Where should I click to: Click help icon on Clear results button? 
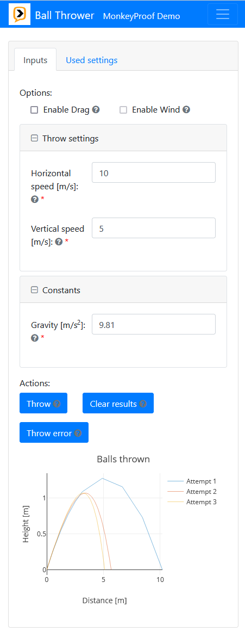[143, 404]
